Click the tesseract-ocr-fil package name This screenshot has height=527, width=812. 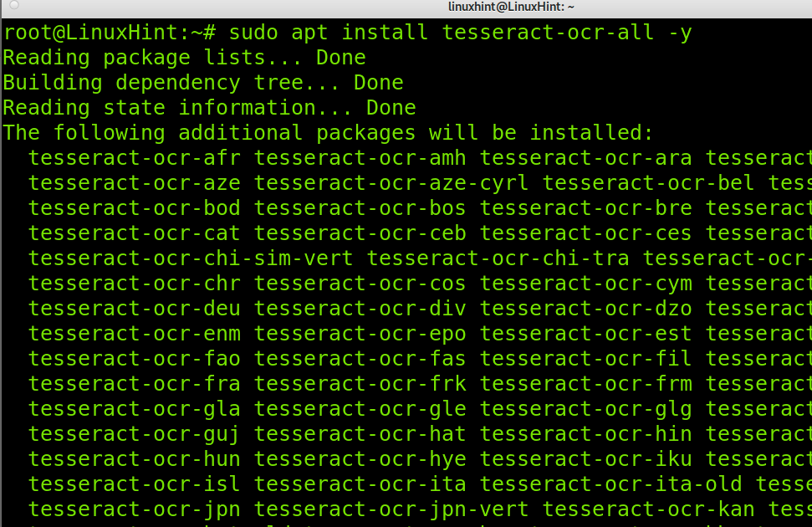(x=585, y=359)
